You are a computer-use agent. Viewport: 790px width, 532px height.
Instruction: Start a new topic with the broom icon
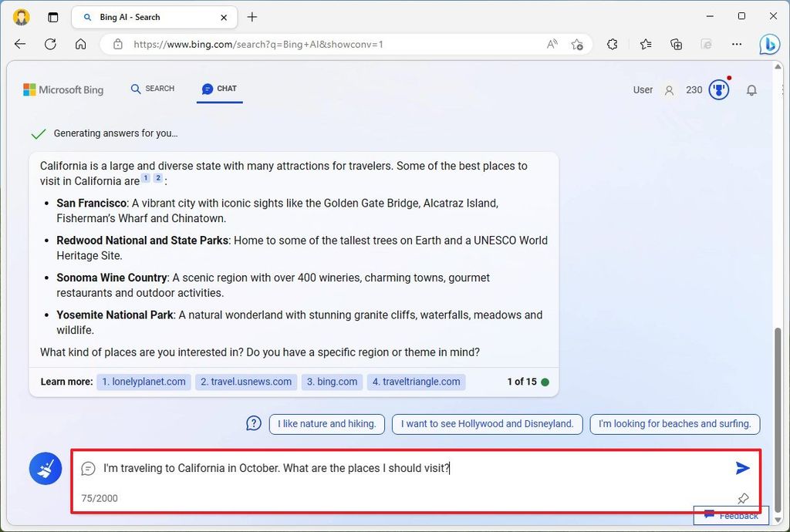click(45, 468)
